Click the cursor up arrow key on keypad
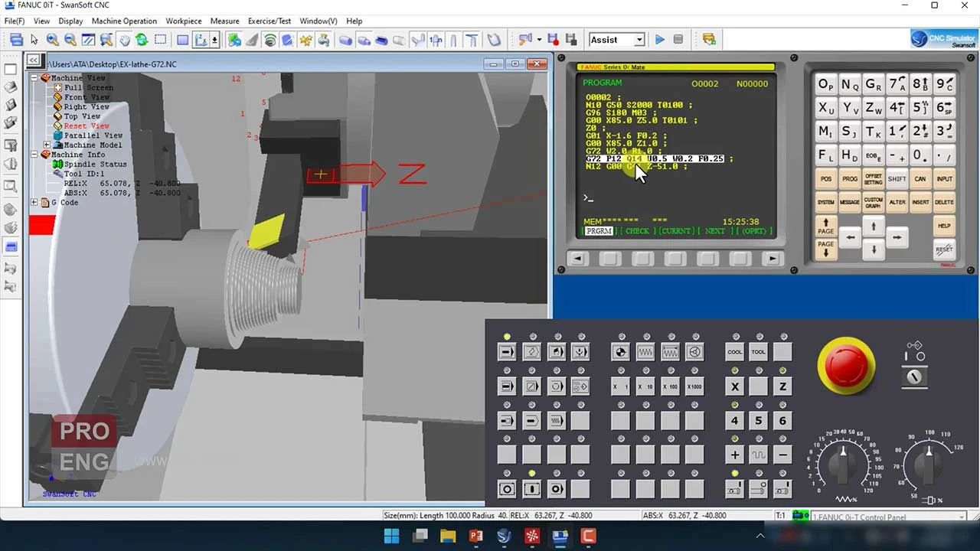The width and height of the screenshot is (980, 551). (873, 226)
